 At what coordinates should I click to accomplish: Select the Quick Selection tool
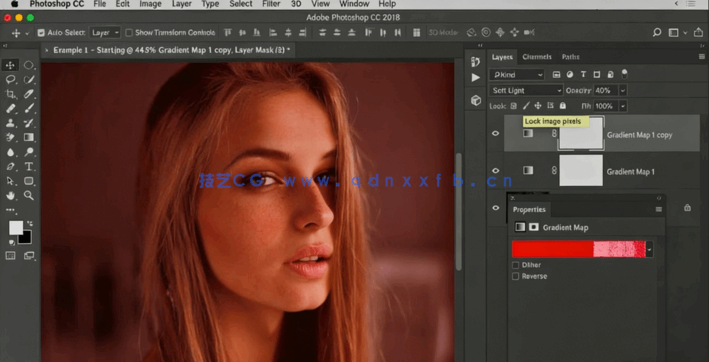click(29, 80)
